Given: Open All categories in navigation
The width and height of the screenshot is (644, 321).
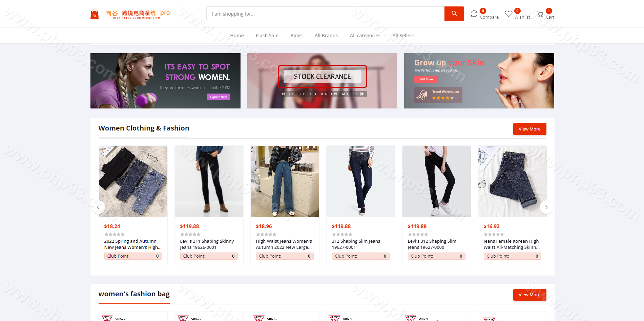Looking at the screenshot, I should tap(365, 36).
